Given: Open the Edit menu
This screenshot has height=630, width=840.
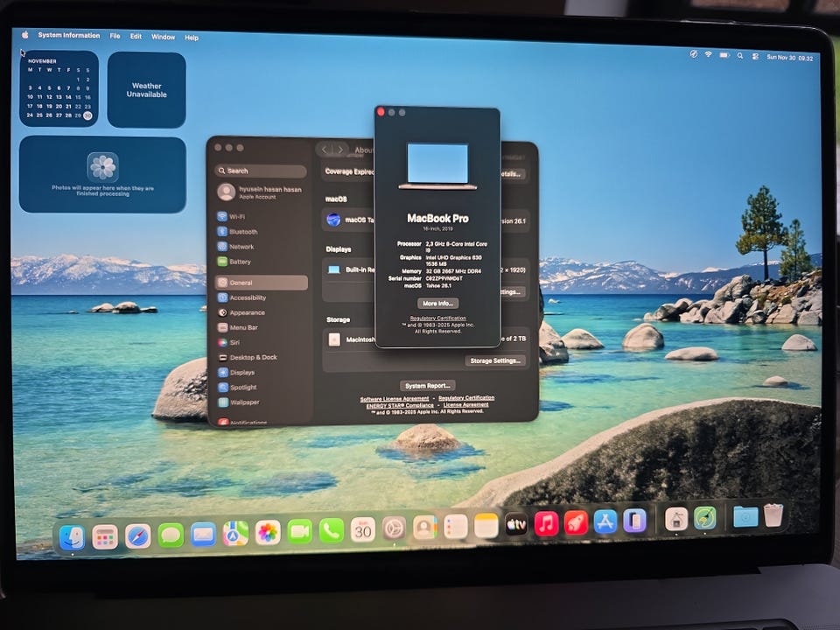Looking at the screenshot, I should coord(136,37).
